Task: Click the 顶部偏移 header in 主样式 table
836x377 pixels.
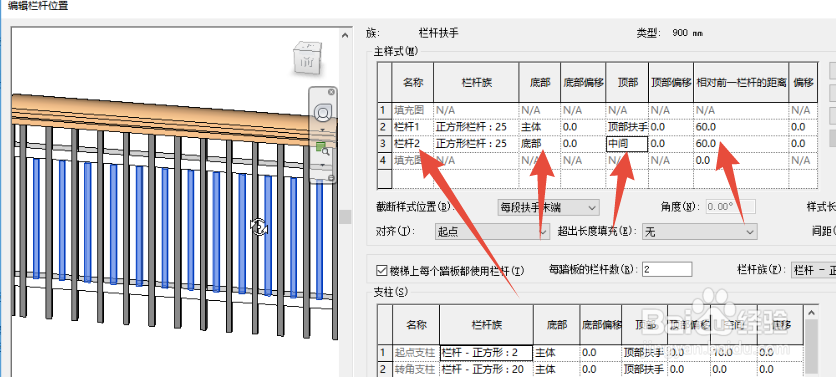Action: coord(671,83)
